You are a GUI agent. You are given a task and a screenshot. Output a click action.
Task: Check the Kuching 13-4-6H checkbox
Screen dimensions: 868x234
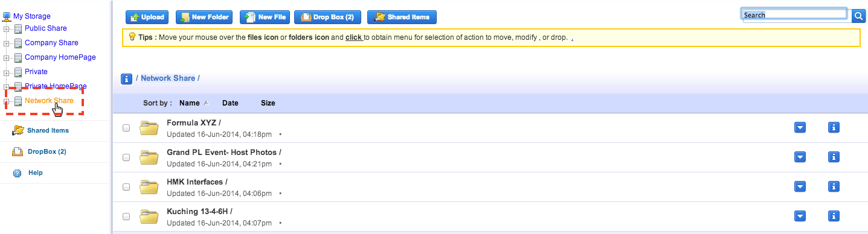126,217
